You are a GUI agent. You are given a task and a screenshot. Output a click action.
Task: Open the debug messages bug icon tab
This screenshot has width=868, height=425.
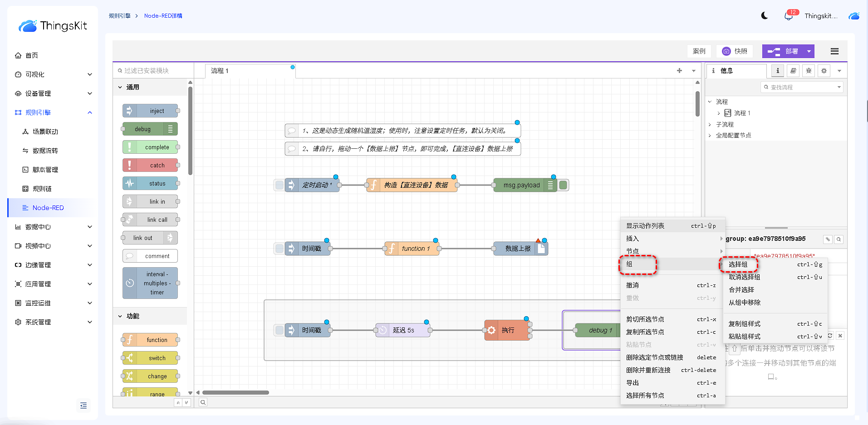(809, 71)
